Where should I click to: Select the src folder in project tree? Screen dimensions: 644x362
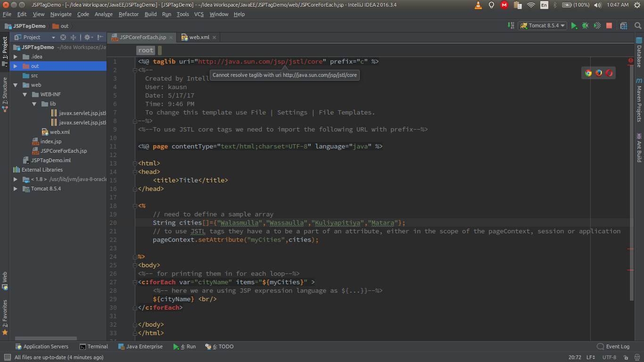(30, 75)
